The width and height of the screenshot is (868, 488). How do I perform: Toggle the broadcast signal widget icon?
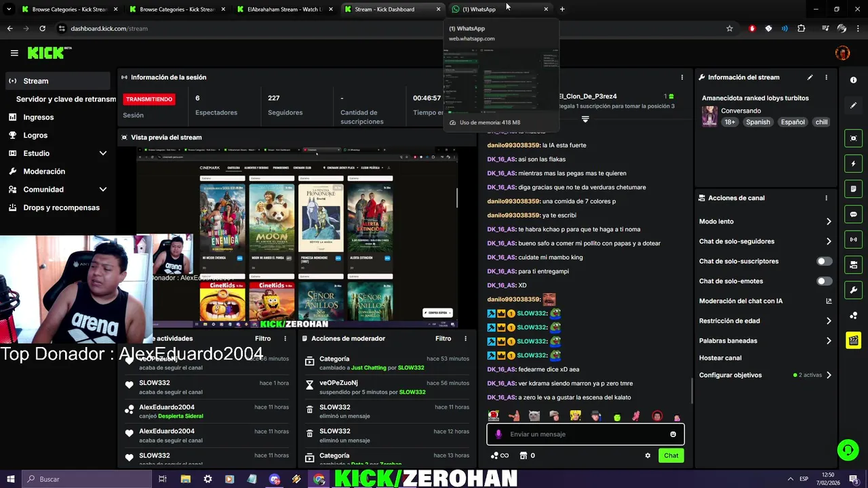point(853,239)
